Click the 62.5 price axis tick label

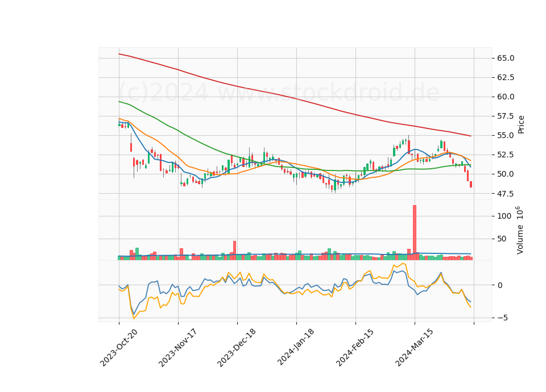coord(506,77)
